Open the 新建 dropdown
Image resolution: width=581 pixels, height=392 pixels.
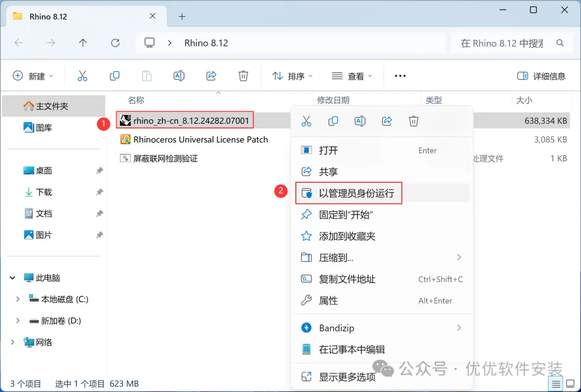click(x=33, y=76)
